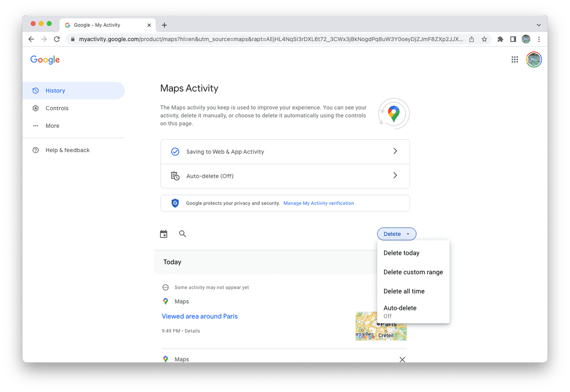Open Viewed area around Paris link
The height and width of the screenshot is (392, 570).
pyautogui.click(x=199, y=316)
